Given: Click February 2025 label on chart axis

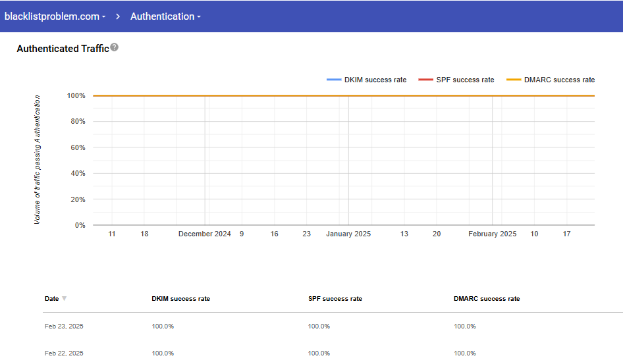Looking at the screenshot, I should 492,234.
